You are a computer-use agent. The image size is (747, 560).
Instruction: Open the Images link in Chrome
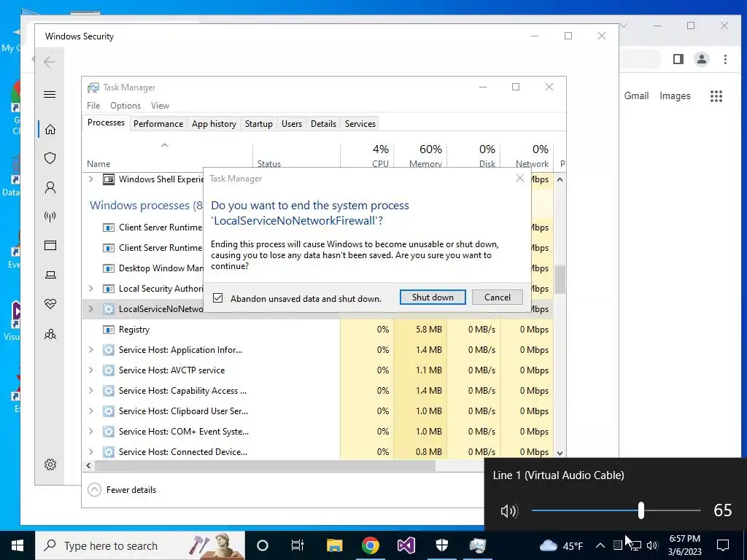pyautogui.click(x=675, y=96)
